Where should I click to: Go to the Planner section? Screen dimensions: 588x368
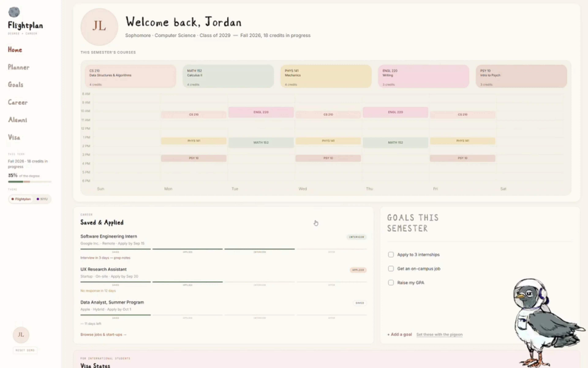19,67
